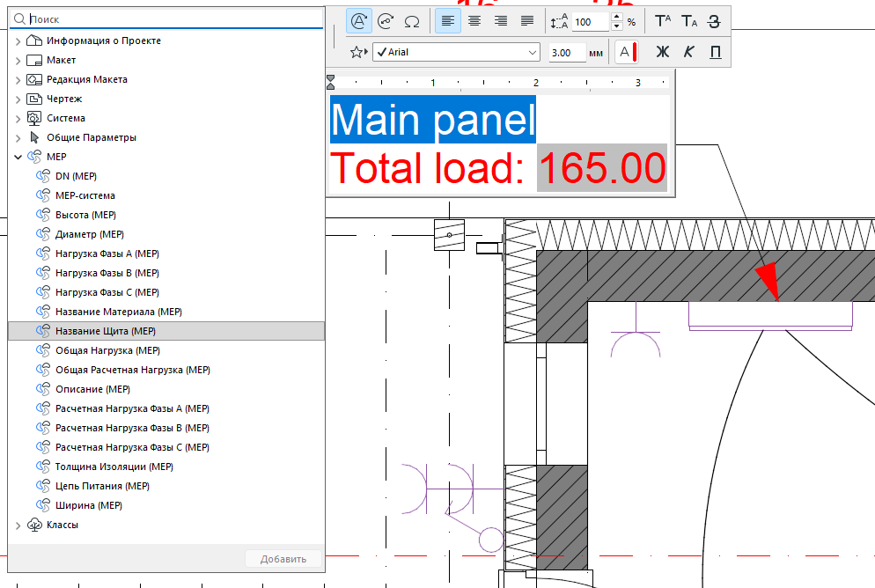The image size is (875, 588).
Task: Toggle right text alignment
Action: [501, 21]
